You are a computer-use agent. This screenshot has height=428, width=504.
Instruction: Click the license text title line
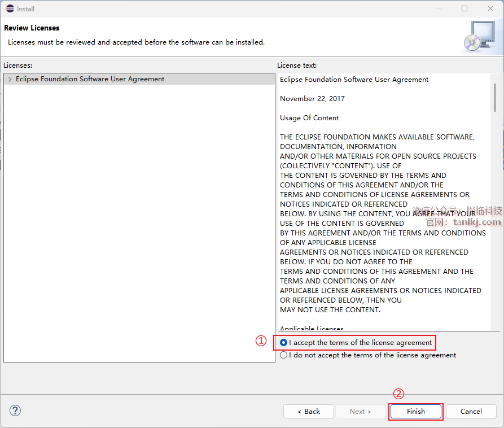point(354,80)
